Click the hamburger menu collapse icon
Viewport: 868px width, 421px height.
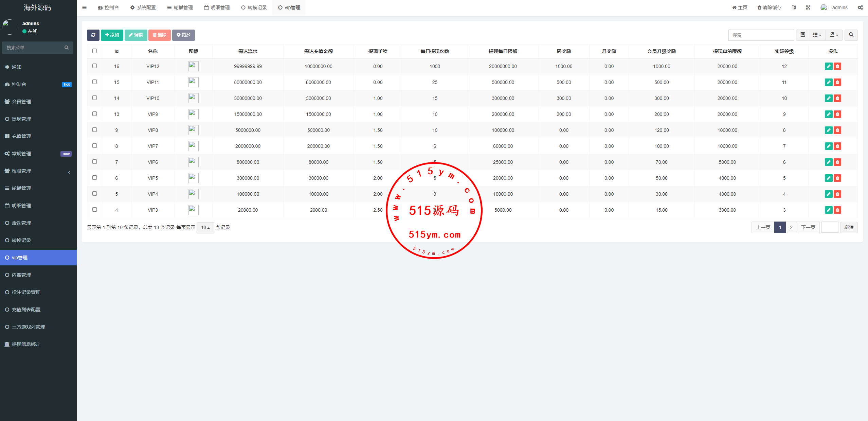84,7
